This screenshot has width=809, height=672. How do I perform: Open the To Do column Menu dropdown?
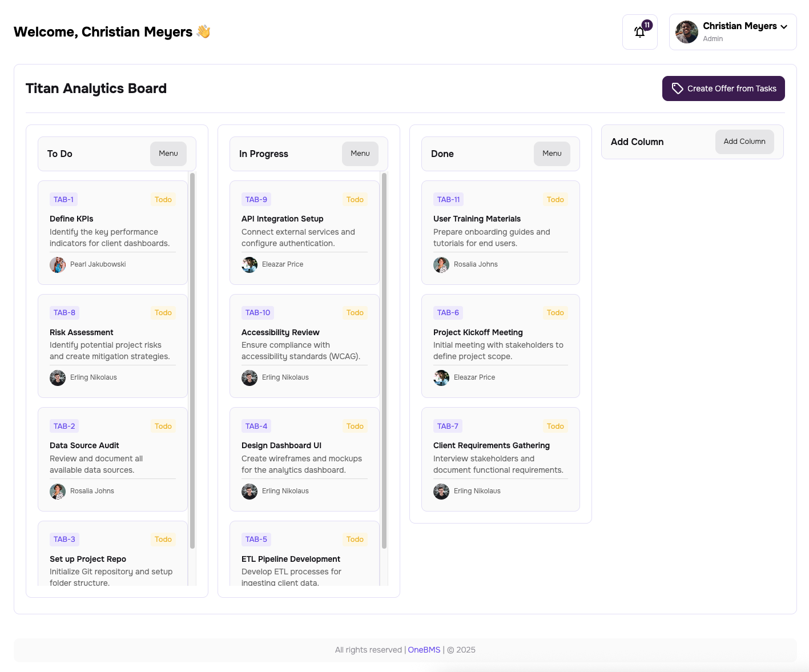[x=168, y=154]
